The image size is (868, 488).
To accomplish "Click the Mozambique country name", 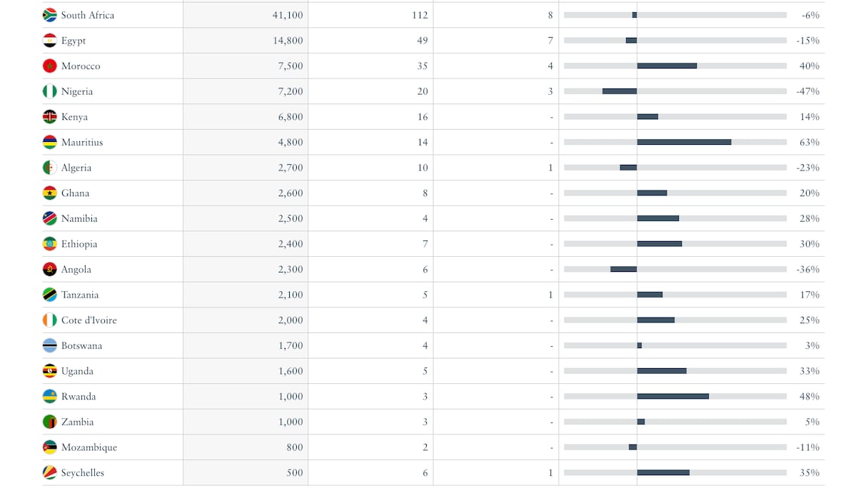I will (89, 447).
